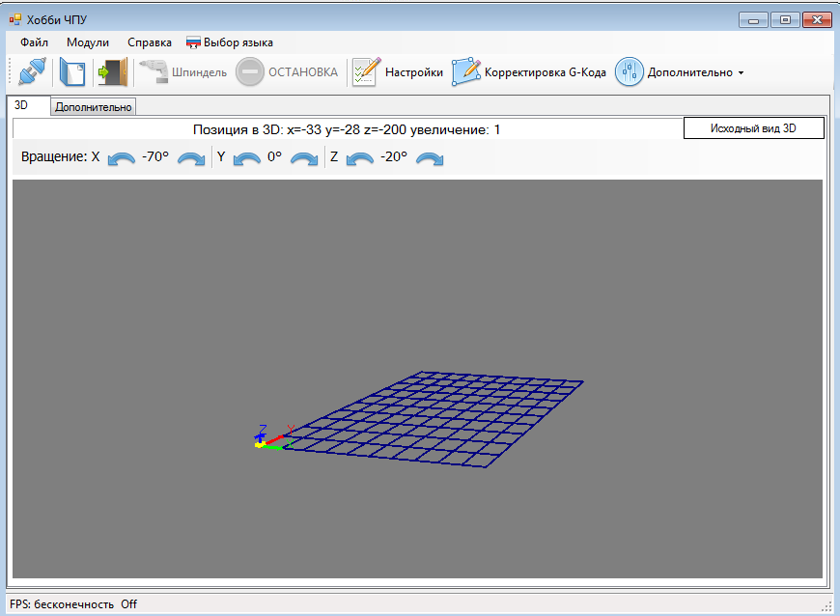Rotate X axis left arrow

pyautogui.click(x=122, y=158)
